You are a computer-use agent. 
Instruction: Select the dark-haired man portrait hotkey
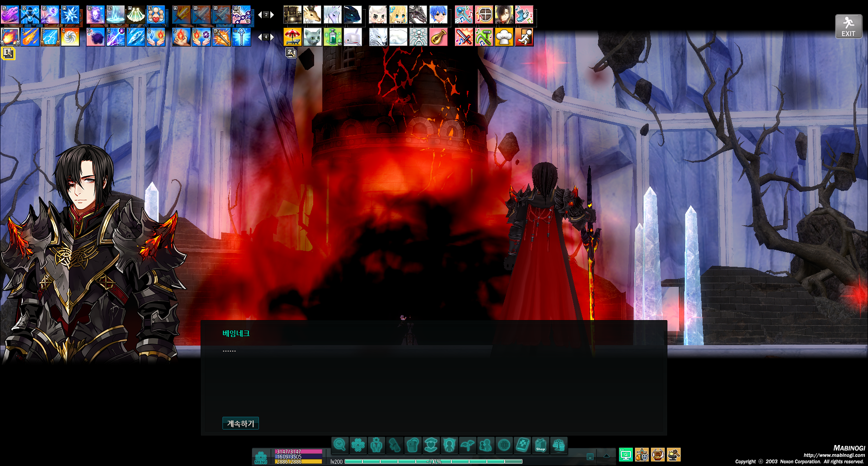[504, 15]
